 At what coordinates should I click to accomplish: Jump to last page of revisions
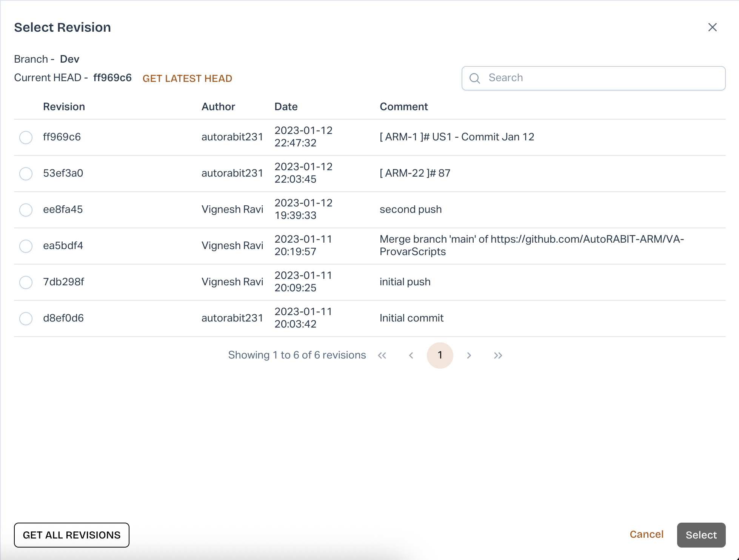498,355
